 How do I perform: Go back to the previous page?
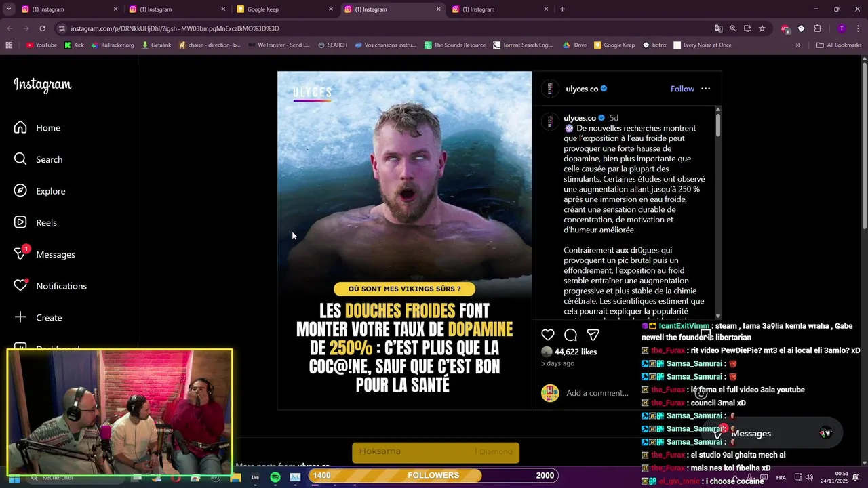coord(9,28)
